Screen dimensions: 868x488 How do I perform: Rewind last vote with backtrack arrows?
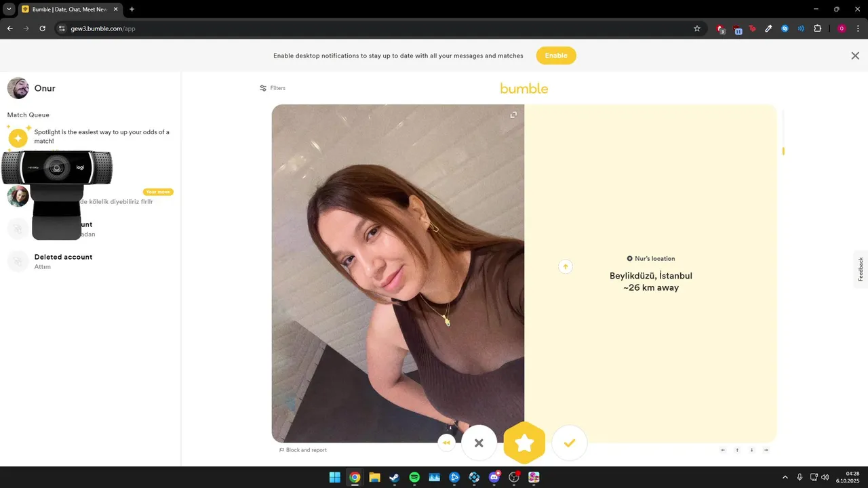click(446, 443)
